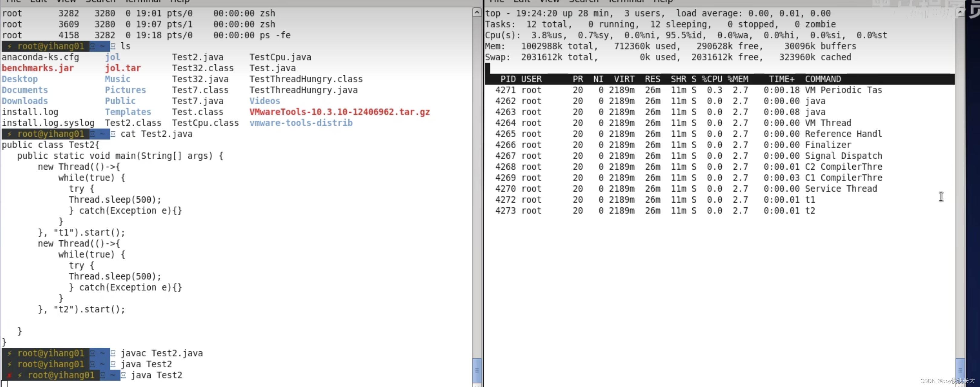Click the %MEM column header in top
This screenshot has height=387, width=980.
[738, 79]
